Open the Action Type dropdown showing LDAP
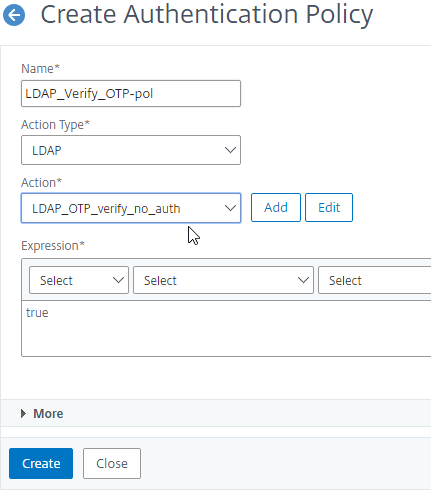This screenshot has height=490, width=431. coord(131,150)
